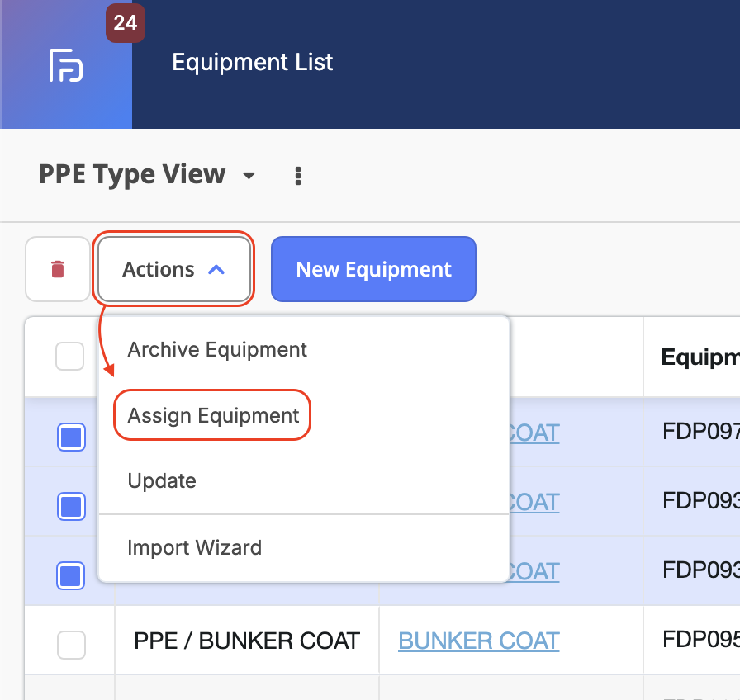Open the 24 notifications badge
This screenshot has width=740, height=700.
126,22
